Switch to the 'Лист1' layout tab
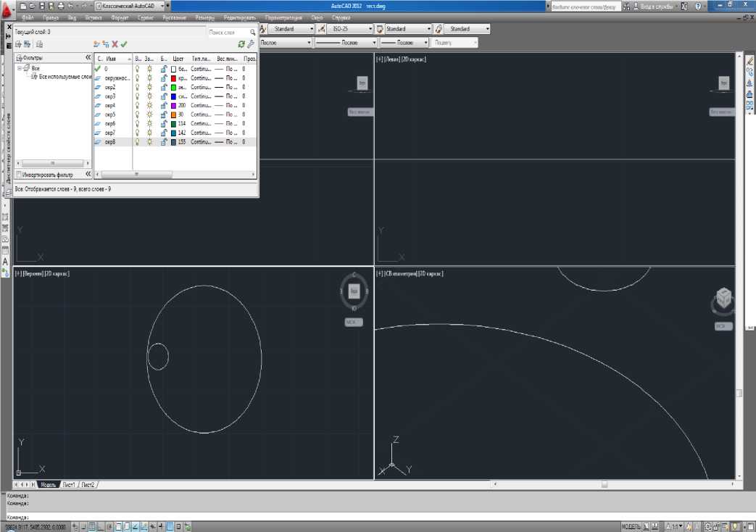The height and width of the screenshot is (532, 756). tap(69, 484)
